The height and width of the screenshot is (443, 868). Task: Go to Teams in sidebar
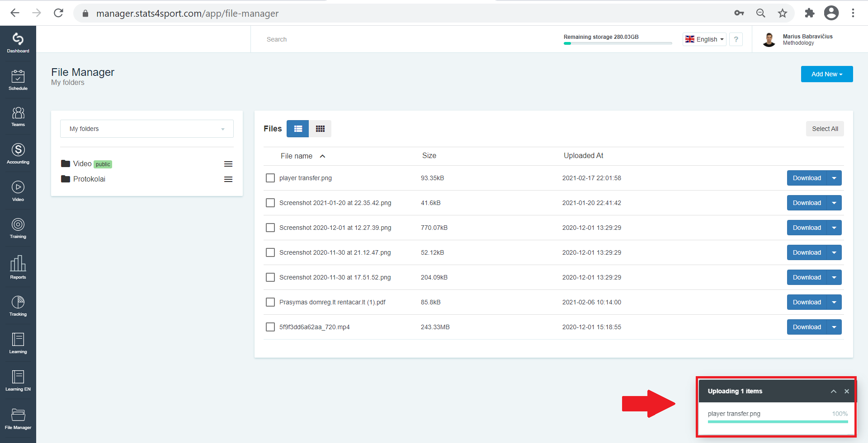coord(18,117)
